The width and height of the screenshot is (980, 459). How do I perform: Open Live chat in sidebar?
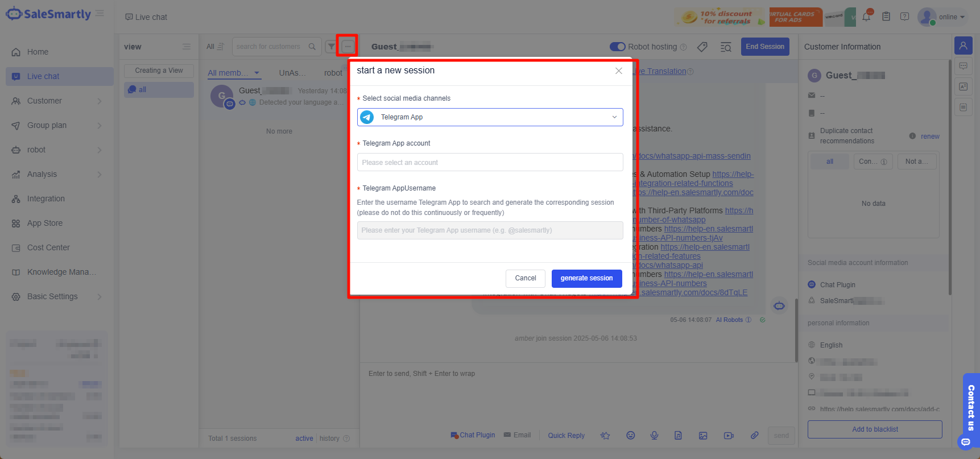click(x=59, y=76)
